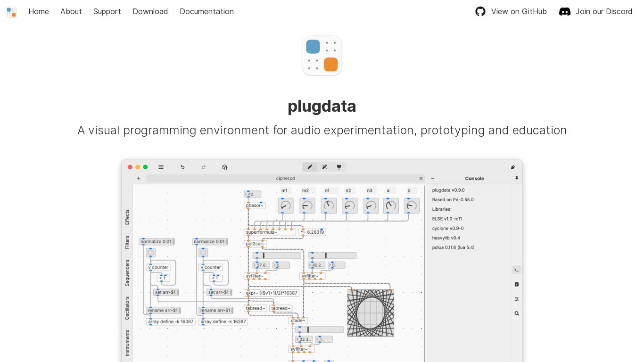Click the m1 knob

coord(286,206)
